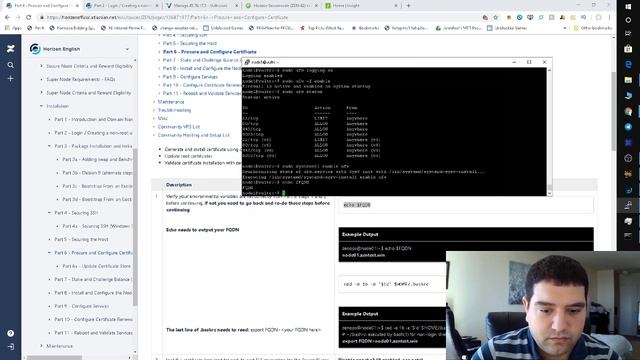Click the Confluence logo in the left rail
This screenshot has height=360, width=640.
pos(11,49)
